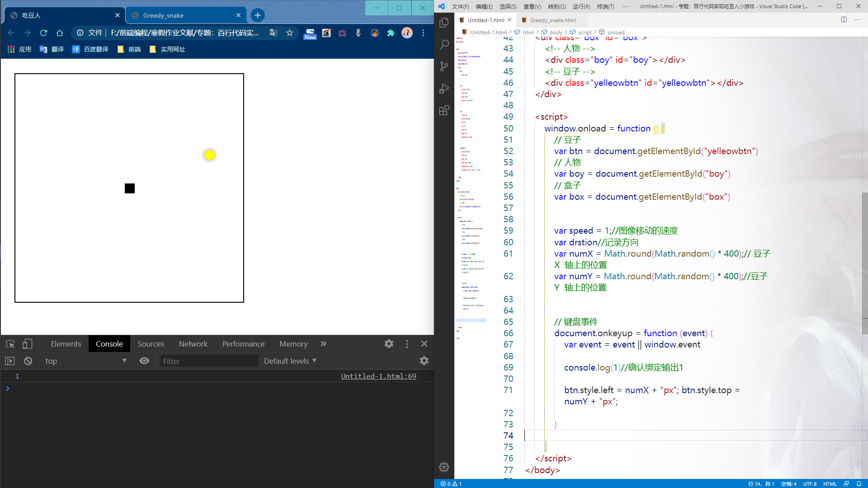
Task: Open the top context dropdown
Action: pyautogui.click(x=85, y=361)
